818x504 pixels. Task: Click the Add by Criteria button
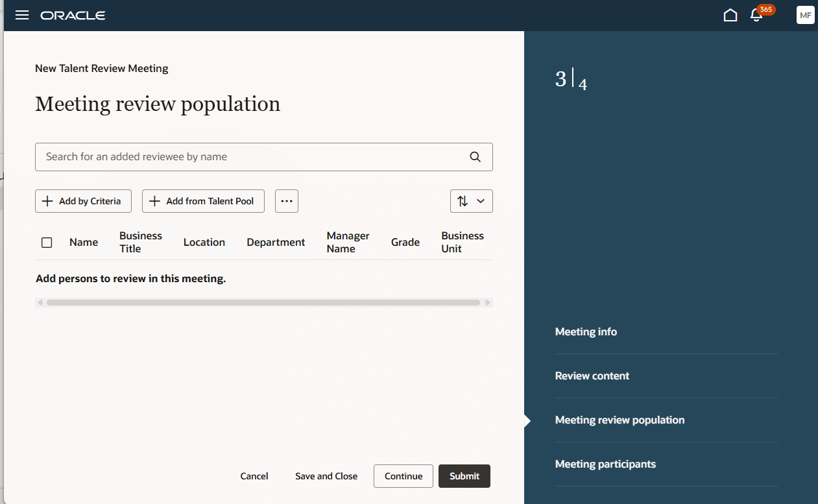83,201
